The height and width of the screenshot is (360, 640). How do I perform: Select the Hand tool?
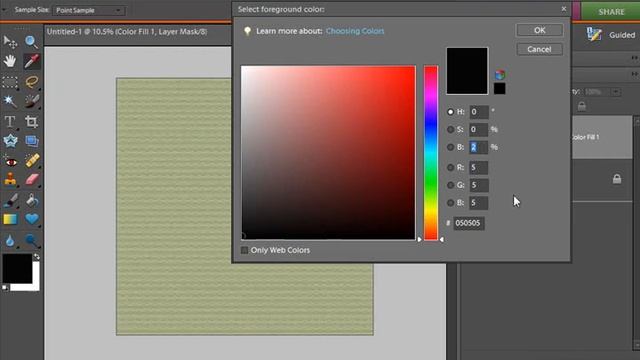pos(10,61)
